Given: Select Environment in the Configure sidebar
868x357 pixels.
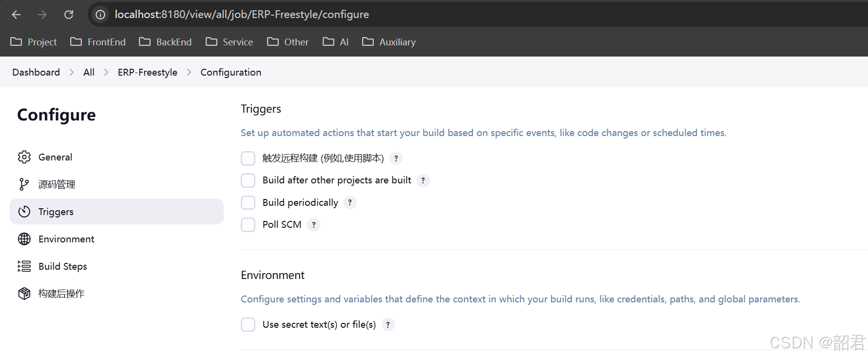Looking at the screenshot, I should tap(66, 239).
